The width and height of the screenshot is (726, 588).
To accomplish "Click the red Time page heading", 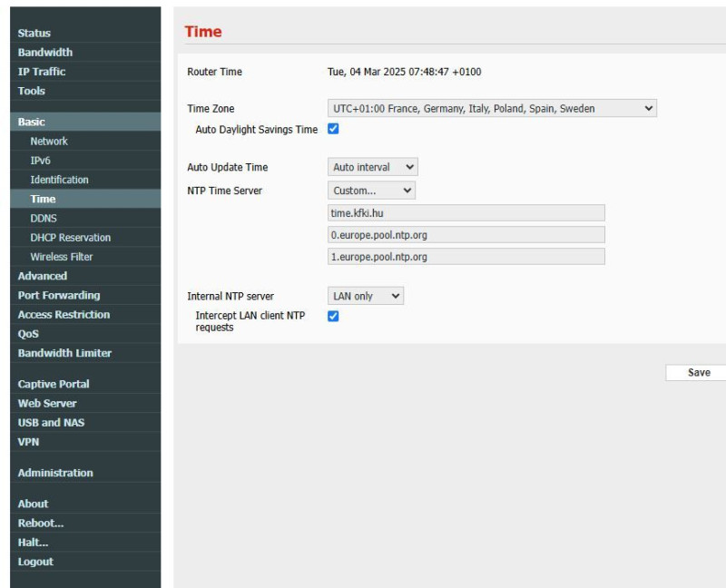I will click(203, 32).
